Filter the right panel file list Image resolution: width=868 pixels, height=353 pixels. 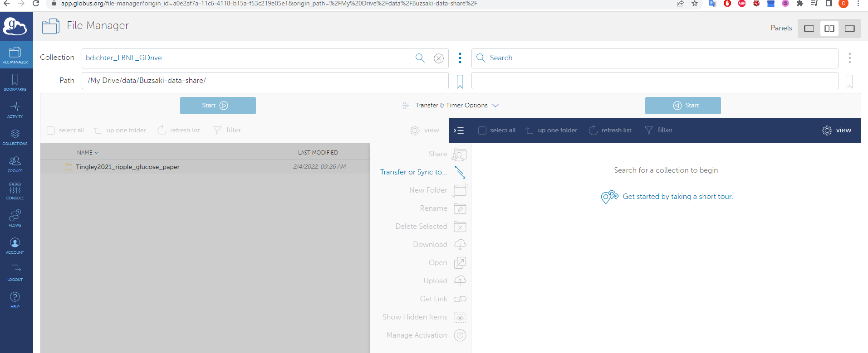point(659,131)
